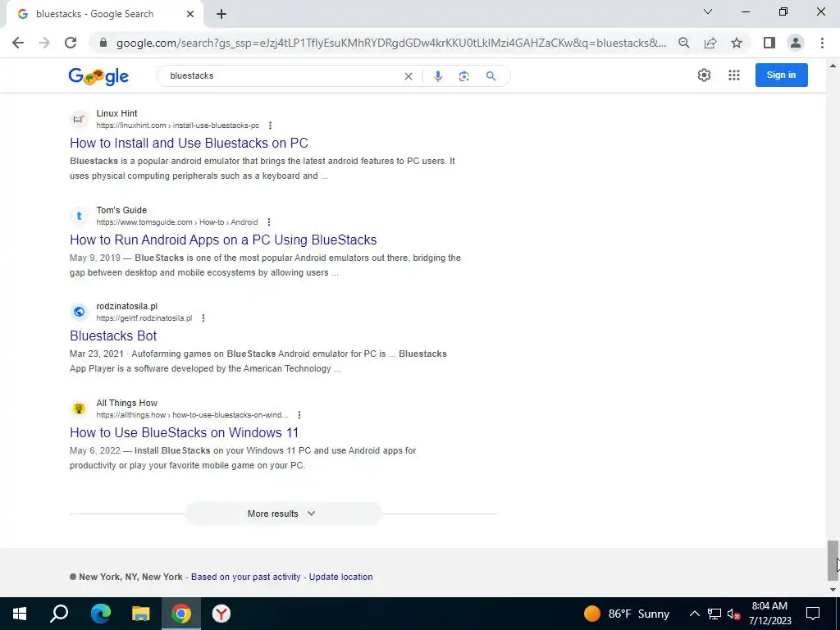
Task: Click the vertical scrollbar thumb
Action: [x=833, y=560]
